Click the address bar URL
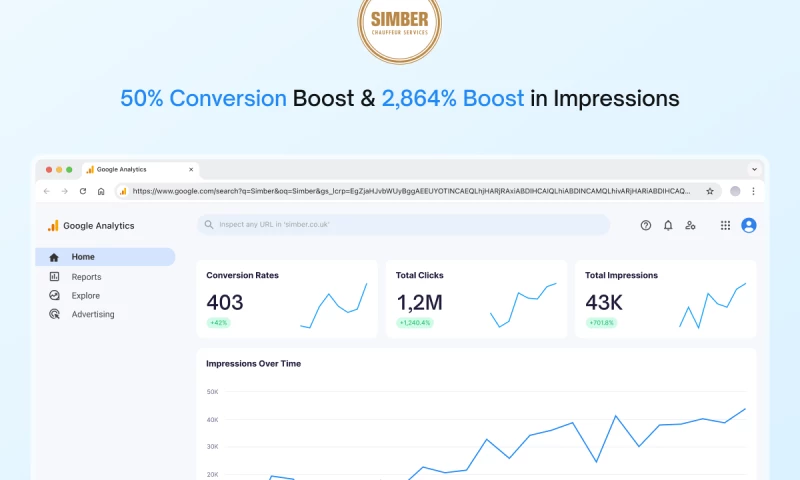Screen dimensions: 800x480 tap(411, 191)
